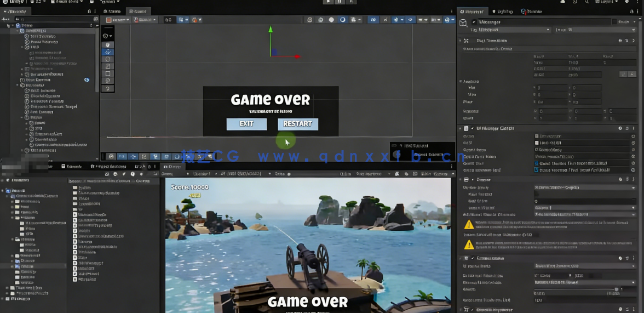Toggle the GameObject active checkbox in Inspector

[474, 22]
